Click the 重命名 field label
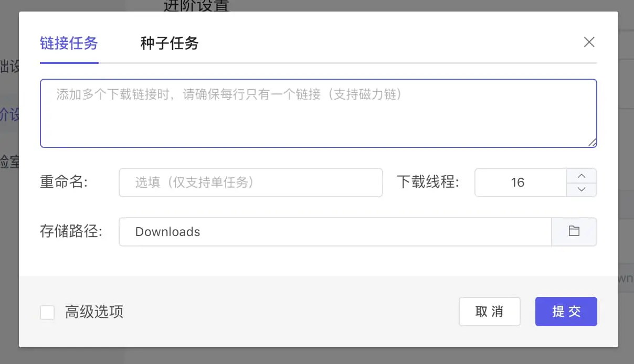634x364 pixels. tap(64, 183)
